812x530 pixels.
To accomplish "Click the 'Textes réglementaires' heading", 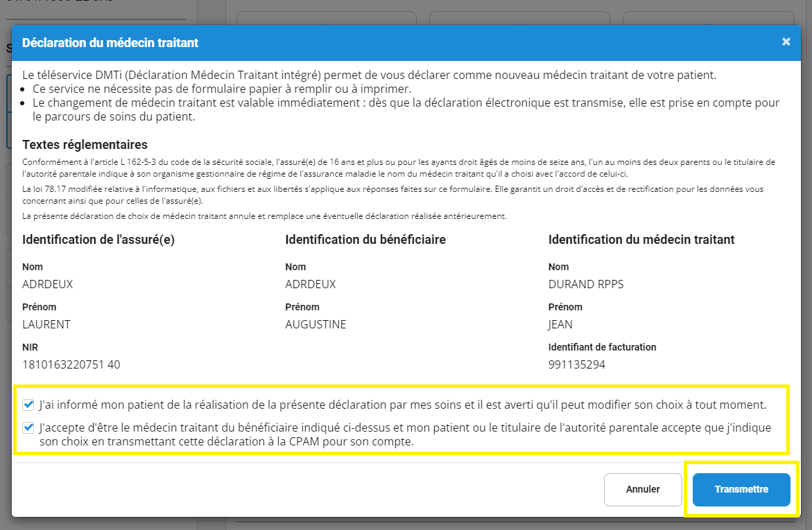I will click(85, 145).
